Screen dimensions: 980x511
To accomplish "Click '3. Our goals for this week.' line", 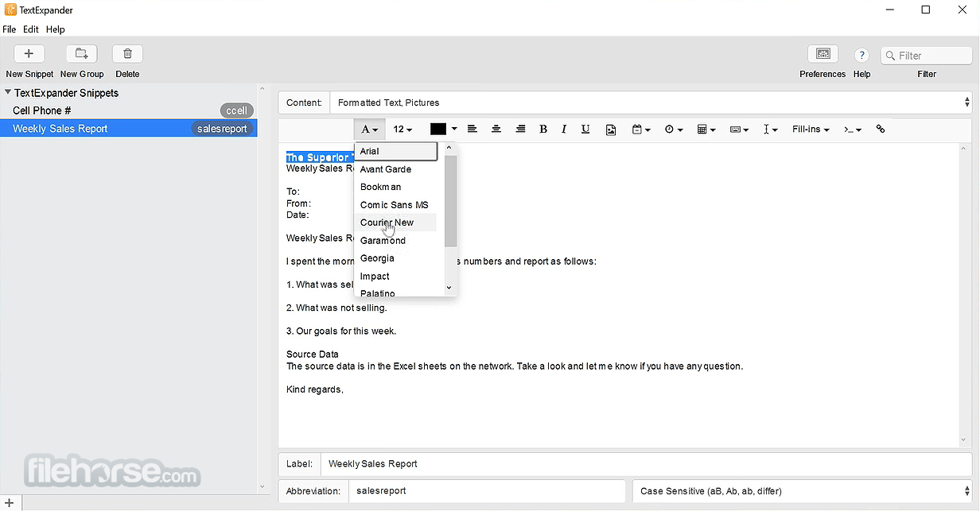I will 341,331.
